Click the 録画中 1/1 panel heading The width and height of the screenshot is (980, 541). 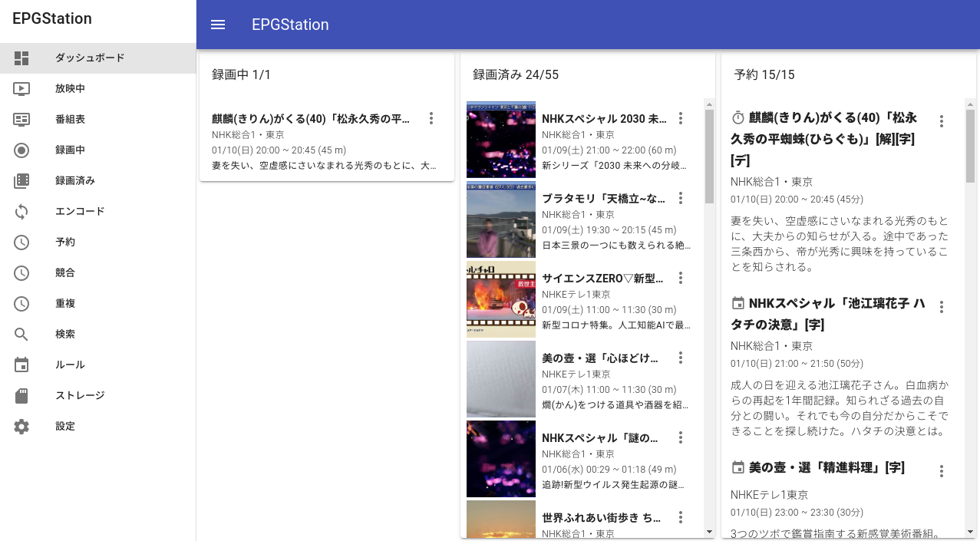click(x=241, y=74)
